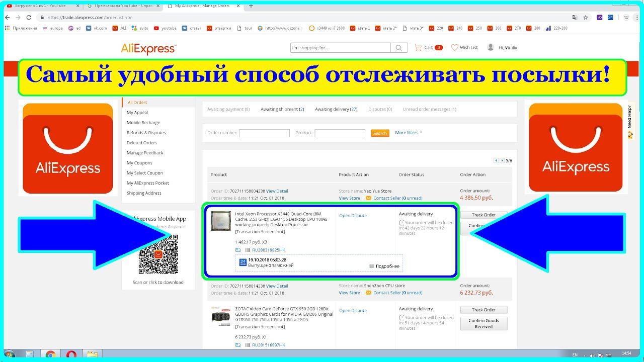644x362 pixels.
Task: Open the Chrome menu three-dots icon
Action: 637,17
